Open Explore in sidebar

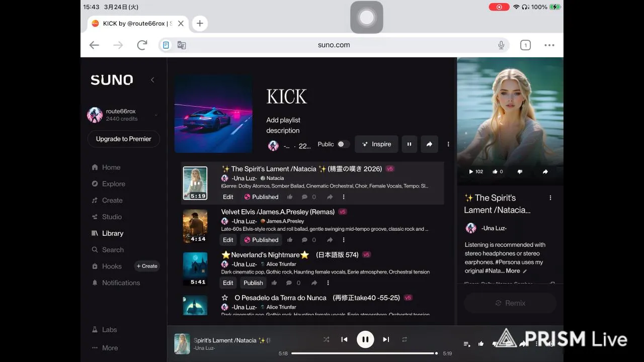tap(108, 184)
